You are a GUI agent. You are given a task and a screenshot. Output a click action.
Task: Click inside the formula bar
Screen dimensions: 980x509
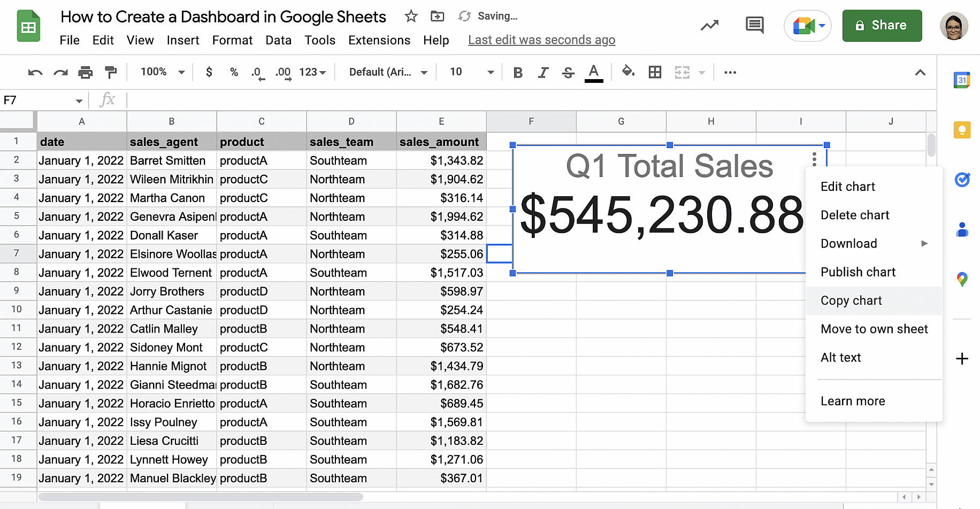point(374,100)
